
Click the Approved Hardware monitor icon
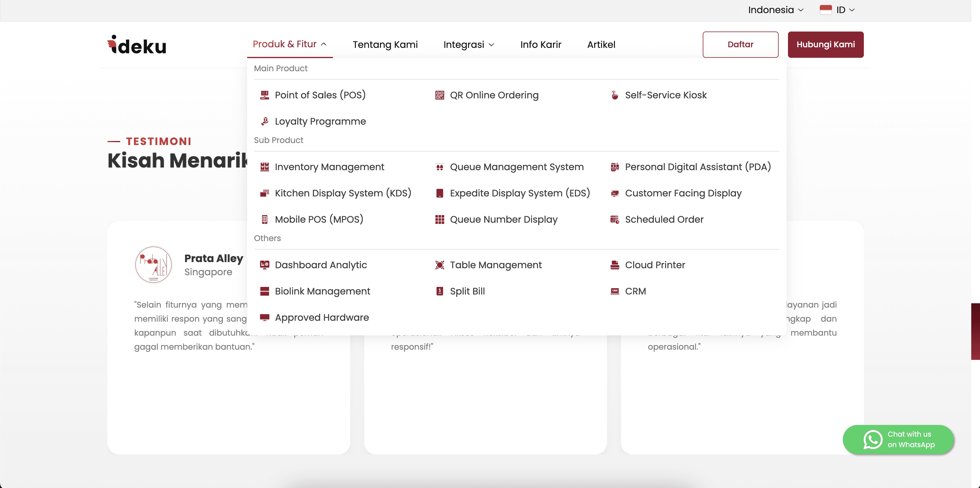coord(264,318)
